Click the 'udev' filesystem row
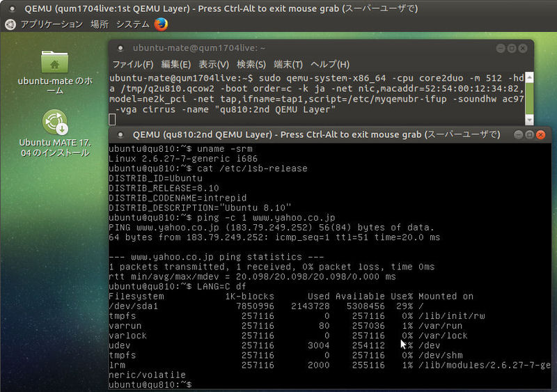Viewport: 557px width, 392px height. pos(274,345)
